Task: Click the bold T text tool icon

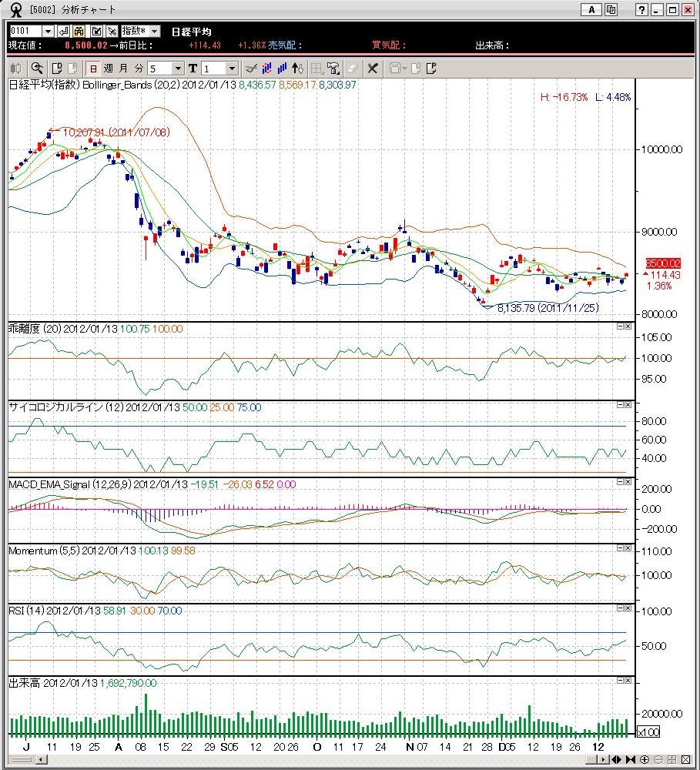Action: click(193, 69)
